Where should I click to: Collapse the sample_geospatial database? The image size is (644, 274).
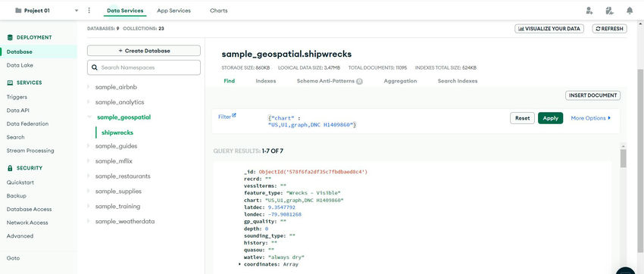click(89, 117)
